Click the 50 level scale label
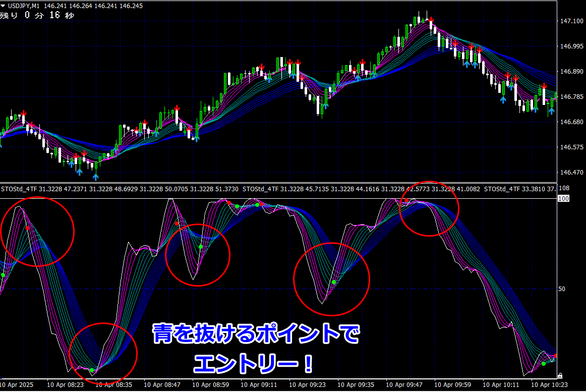Viewport: 586px width, 392px height. (x=562, y=289)
